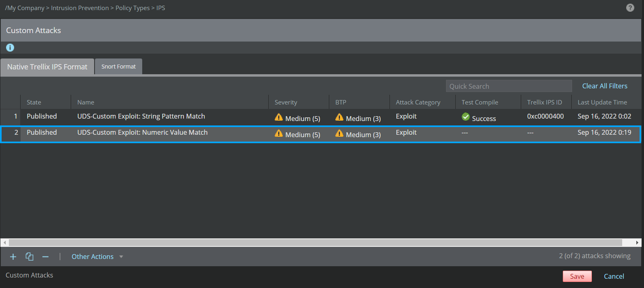Clone the selected attack with copy icon
The image size is (644, 288).
29,257
